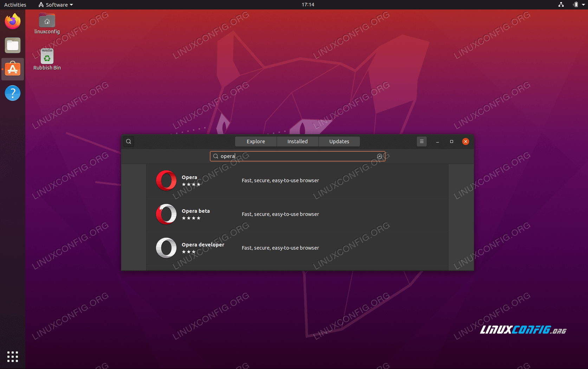Switch to the Updates tab

coord(339,141)
